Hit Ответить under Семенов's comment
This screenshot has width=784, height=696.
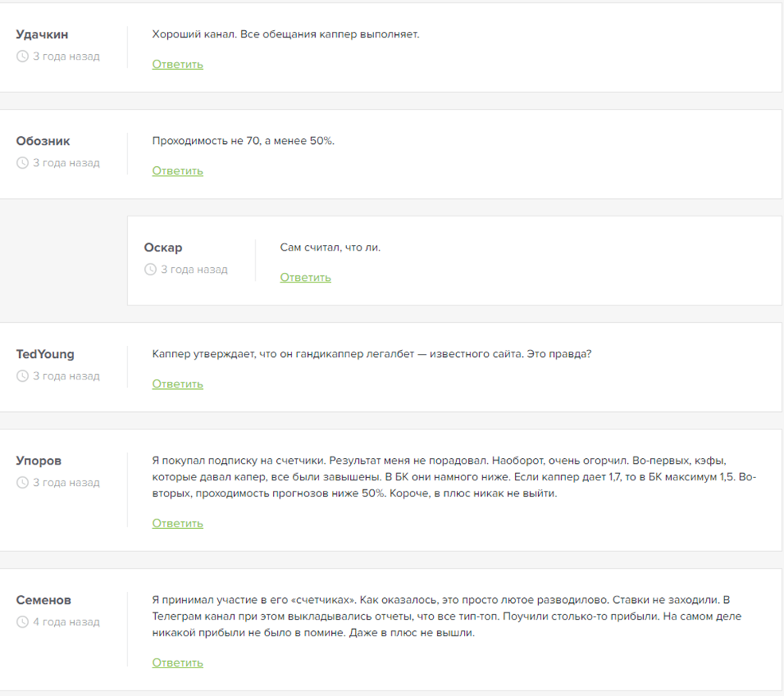tap(177, 663)
